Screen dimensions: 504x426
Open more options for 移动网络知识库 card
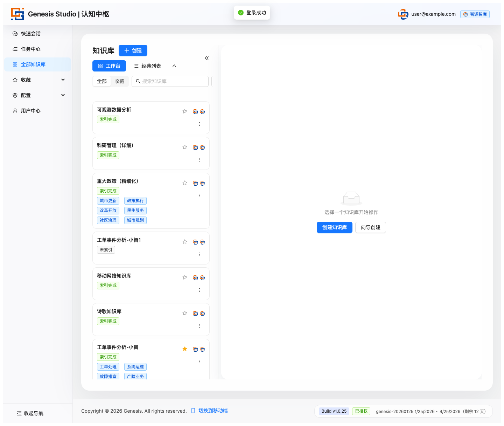pos(199,290)
